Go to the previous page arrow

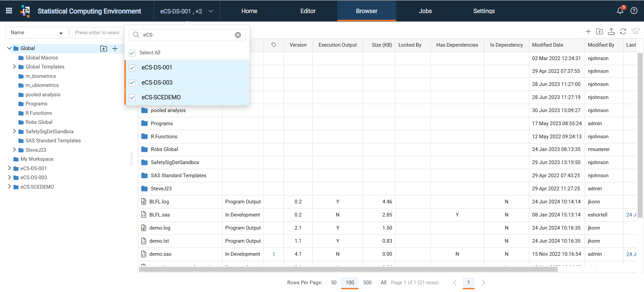click(x=455, y=283)
